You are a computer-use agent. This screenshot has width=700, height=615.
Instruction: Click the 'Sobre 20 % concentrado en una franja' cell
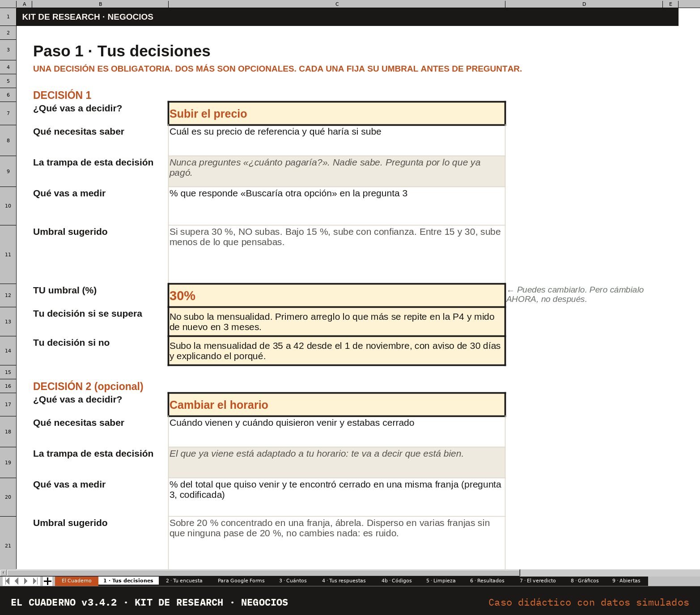[337, 543]
